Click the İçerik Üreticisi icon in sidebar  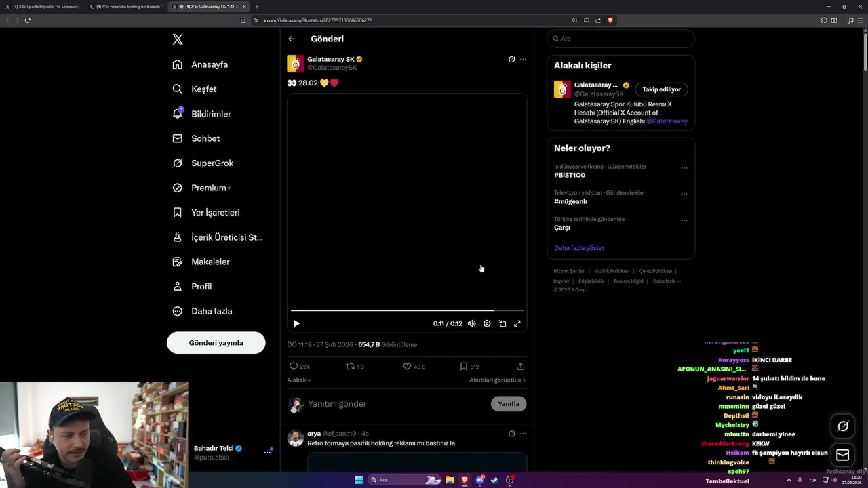pos(178,237)
